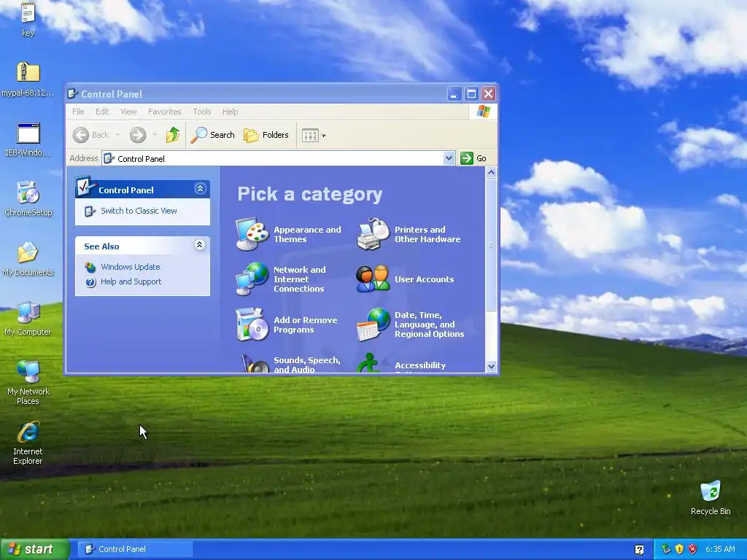The image size is (747, 560).
Task: Click the Search magnifier toolbar button
Action: click(x=213, y=135)
